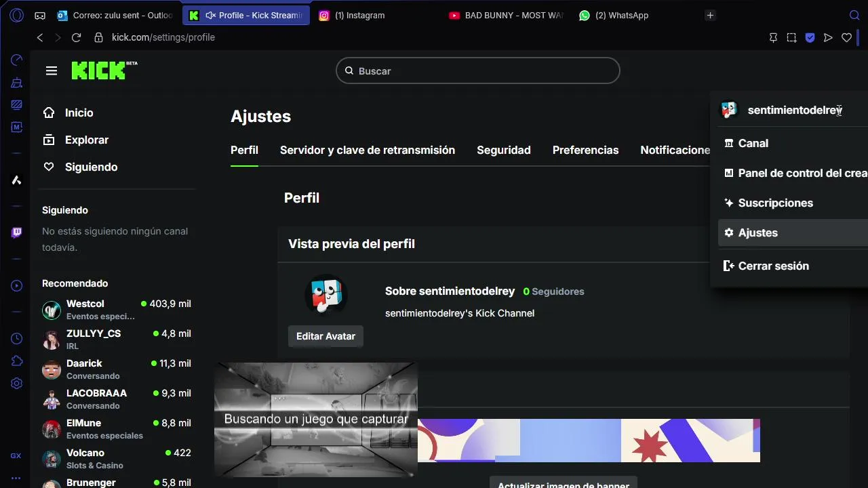Open History clock icon in sidebar

[x=16, y=338]
